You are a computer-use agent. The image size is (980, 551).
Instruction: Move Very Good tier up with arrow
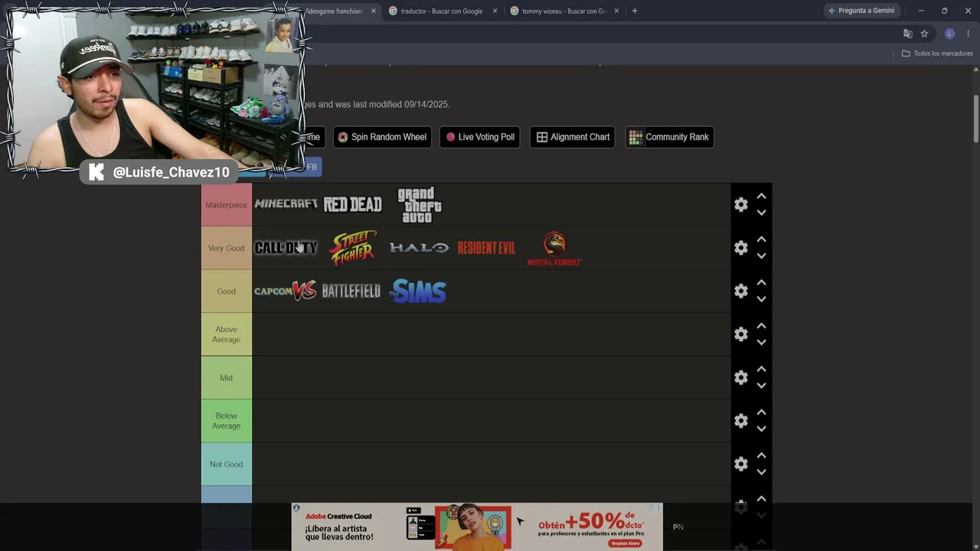pos(761,240)
